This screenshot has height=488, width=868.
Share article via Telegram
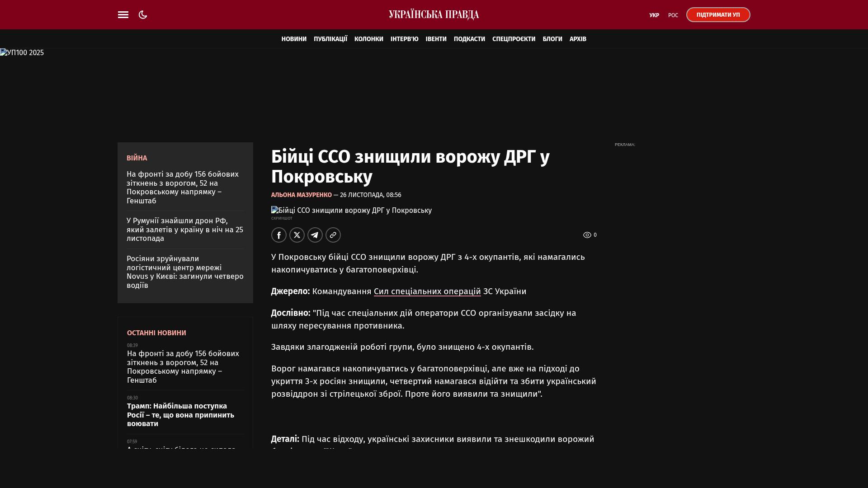click(315, 235)
